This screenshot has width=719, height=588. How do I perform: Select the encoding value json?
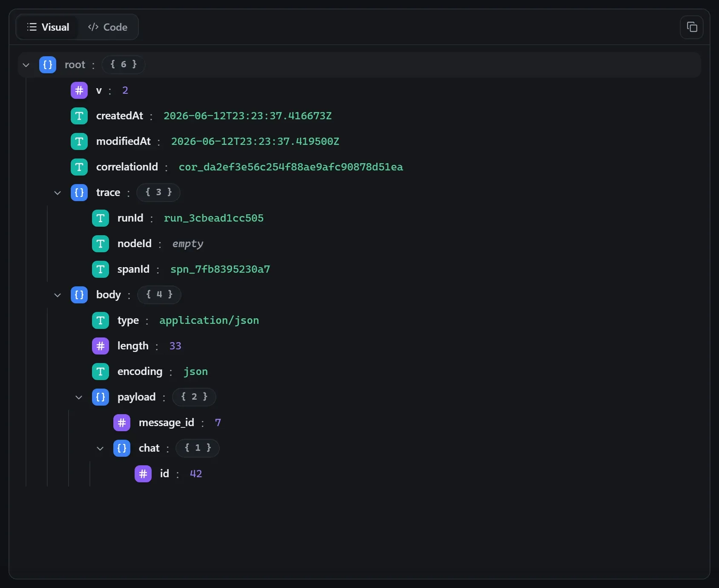coord(196,372)
